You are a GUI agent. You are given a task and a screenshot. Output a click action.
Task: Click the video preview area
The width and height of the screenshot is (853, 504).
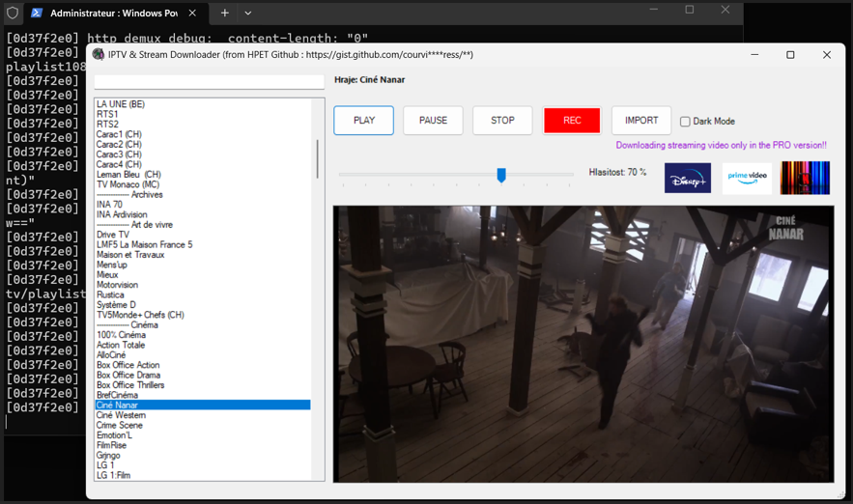(x=583, y=344)
